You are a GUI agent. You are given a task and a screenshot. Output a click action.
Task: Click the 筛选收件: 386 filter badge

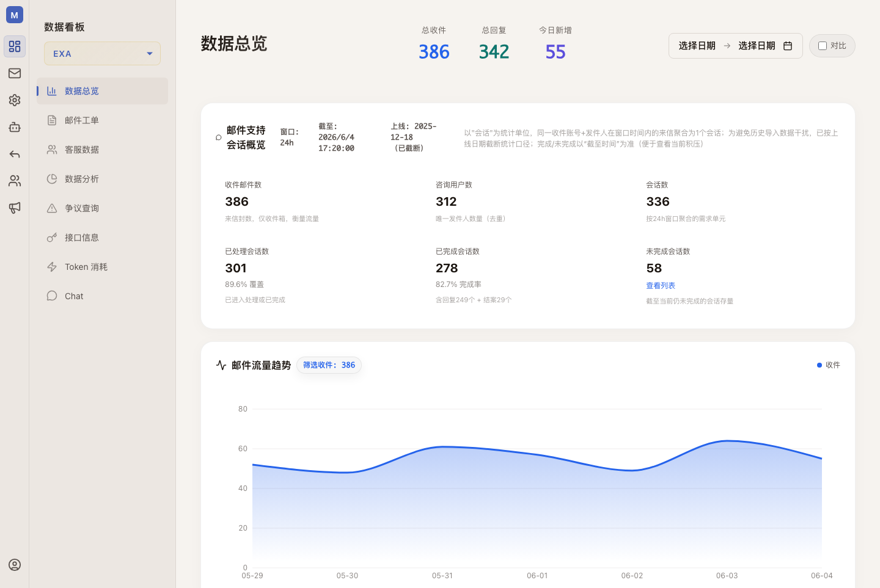[x=329, y=365]
